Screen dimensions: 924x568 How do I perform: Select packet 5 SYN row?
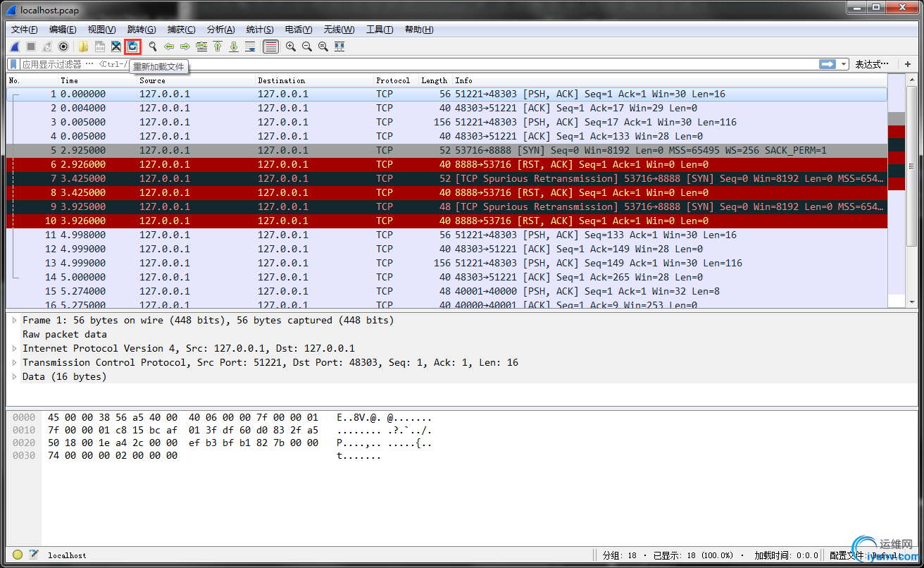click(x=447, y=150)
